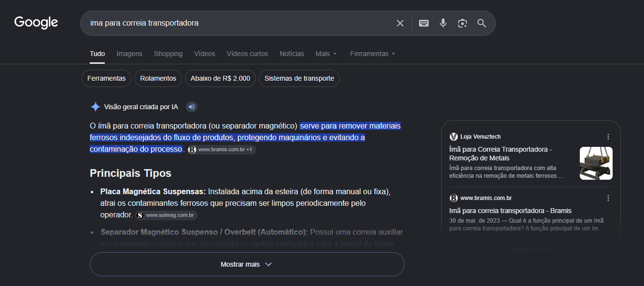Screen dimensions: 644x286
Task: Apply the Rolamentos filter chip
Action: tap(158, 78)
